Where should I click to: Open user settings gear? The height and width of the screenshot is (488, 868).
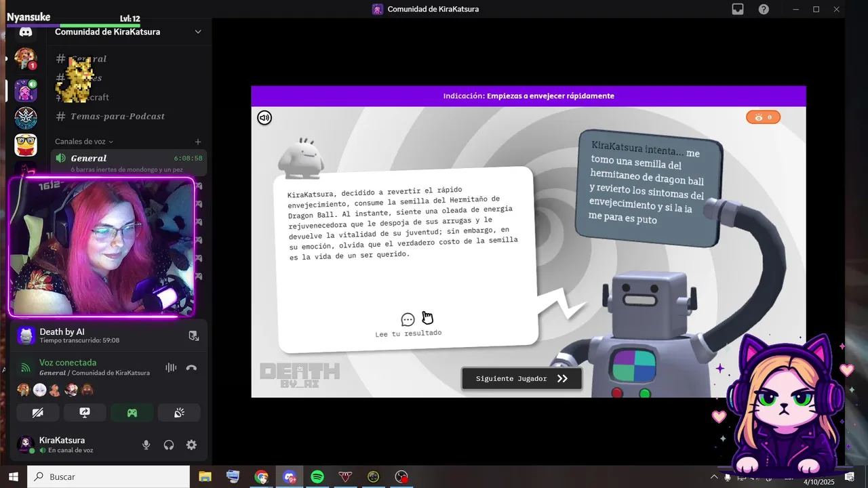191,445
